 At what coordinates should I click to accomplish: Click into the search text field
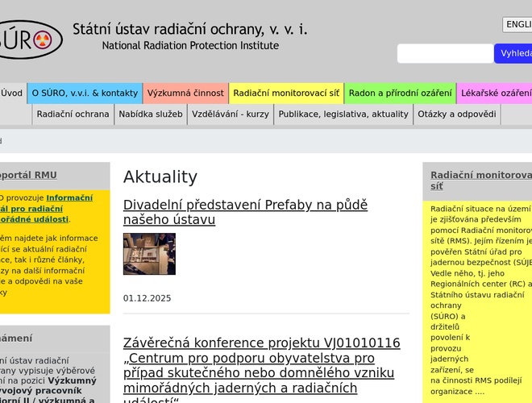coord(444,54)
